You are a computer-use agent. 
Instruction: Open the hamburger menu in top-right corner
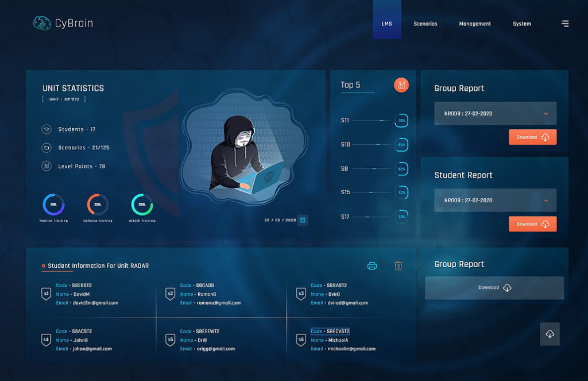(x=565, y=24)
